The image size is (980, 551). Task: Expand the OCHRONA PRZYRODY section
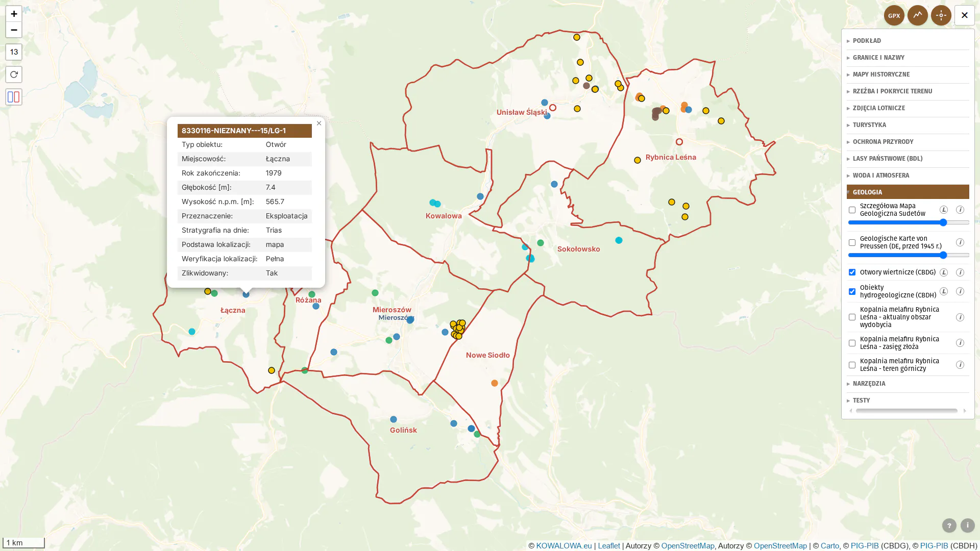click(908, 142)
